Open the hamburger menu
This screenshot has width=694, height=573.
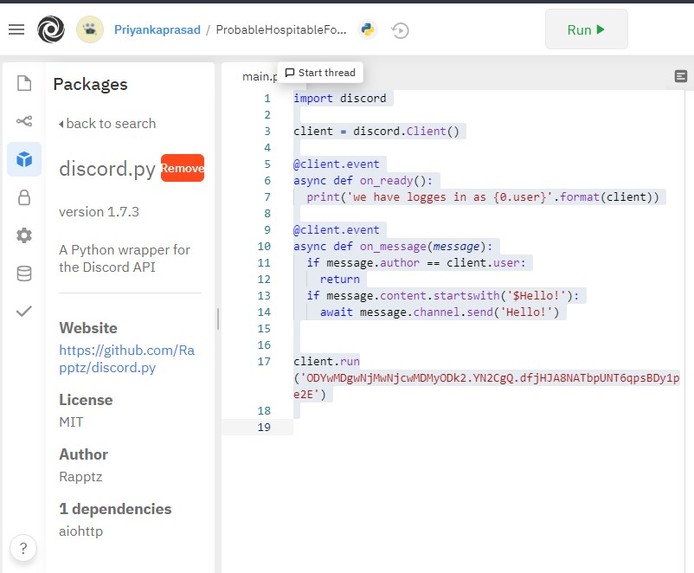click(16, 30)
